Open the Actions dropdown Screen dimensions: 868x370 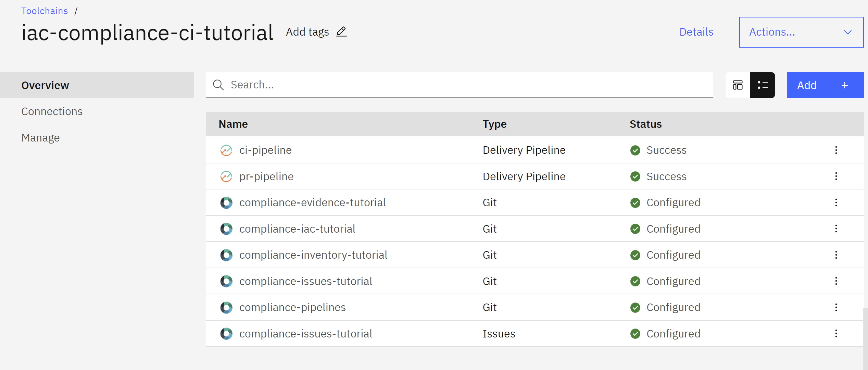point(801,32)
